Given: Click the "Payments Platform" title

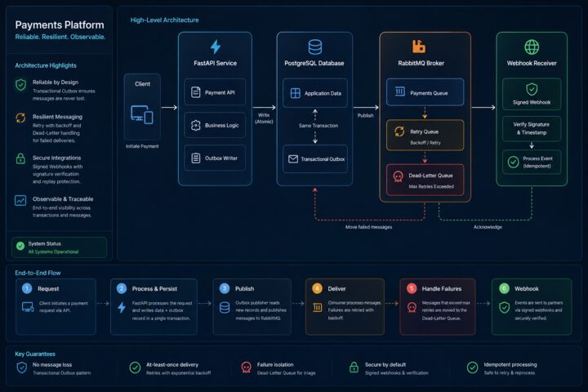Looking at the screenshot, I should tap(60, 24).
